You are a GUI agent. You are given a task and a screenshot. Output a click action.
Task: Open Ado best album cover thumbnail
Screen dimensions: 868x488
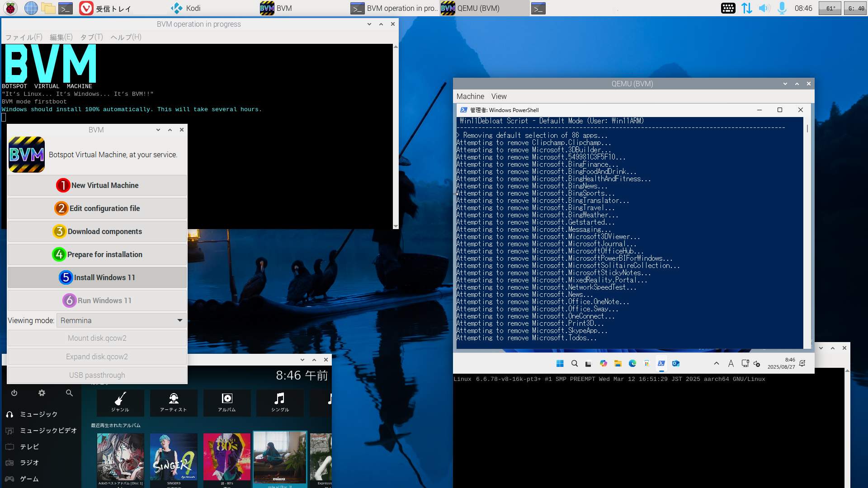(121, 457)
